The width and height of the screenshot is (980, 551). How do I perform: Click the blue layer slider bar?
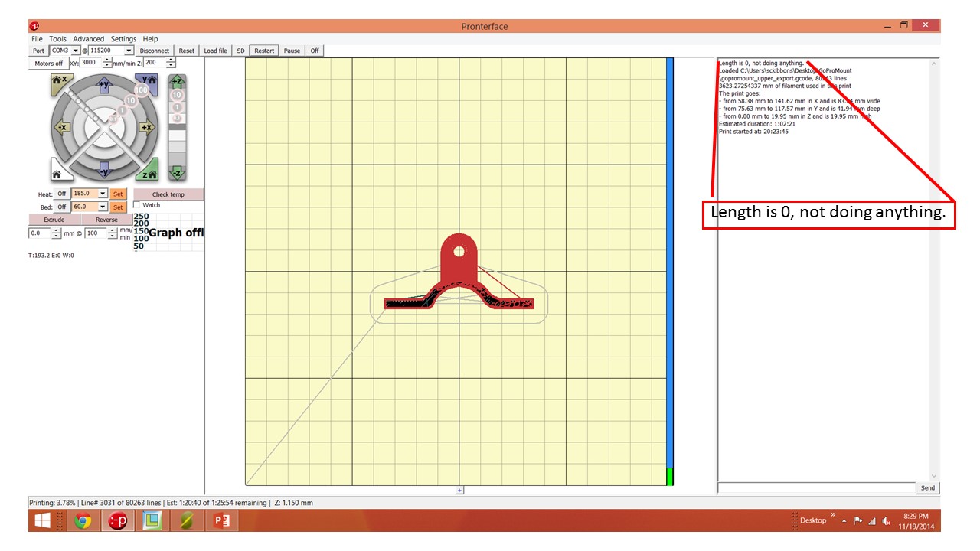[670, 260]
